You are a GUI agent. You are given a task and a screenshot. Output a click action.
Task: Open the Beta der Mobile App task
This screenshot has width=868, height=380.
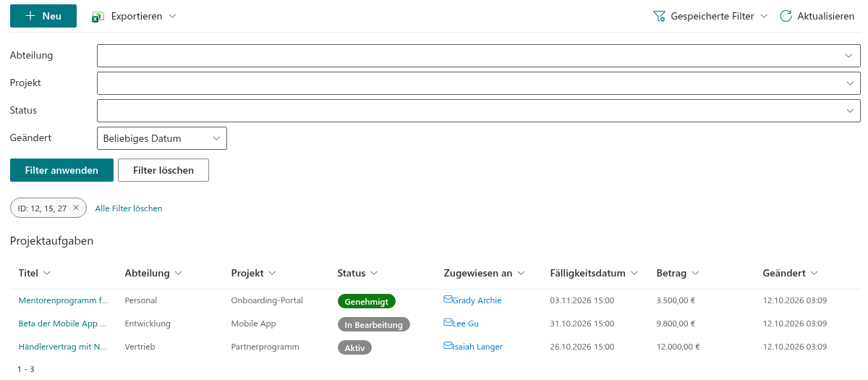(x=62, y=324)
